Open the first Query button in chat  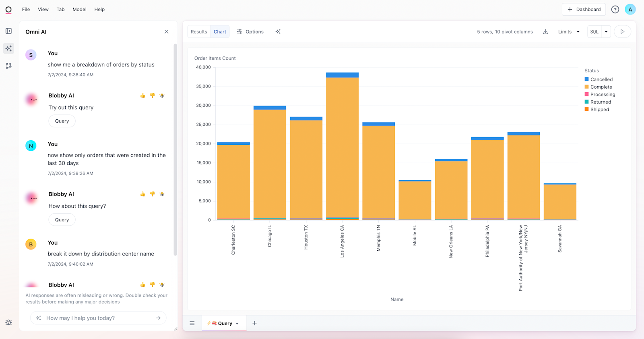62,121
